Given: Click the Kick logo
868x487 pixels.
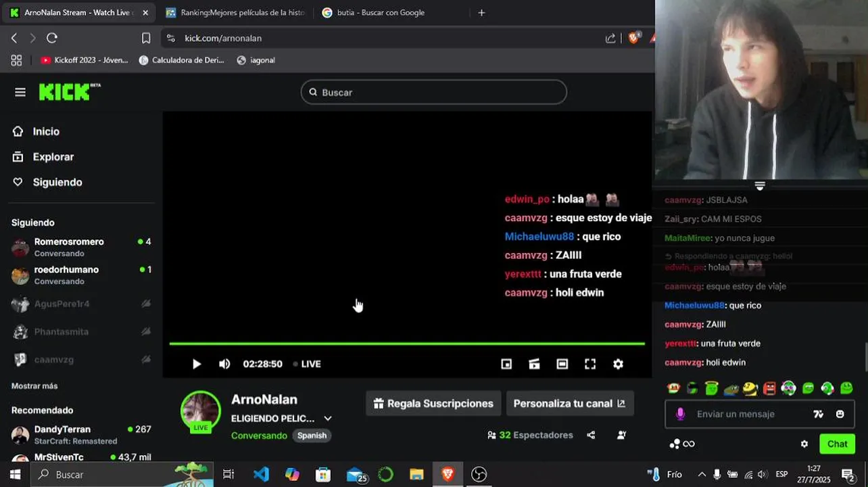Looking at the screenshot, I should pos(70,92).
